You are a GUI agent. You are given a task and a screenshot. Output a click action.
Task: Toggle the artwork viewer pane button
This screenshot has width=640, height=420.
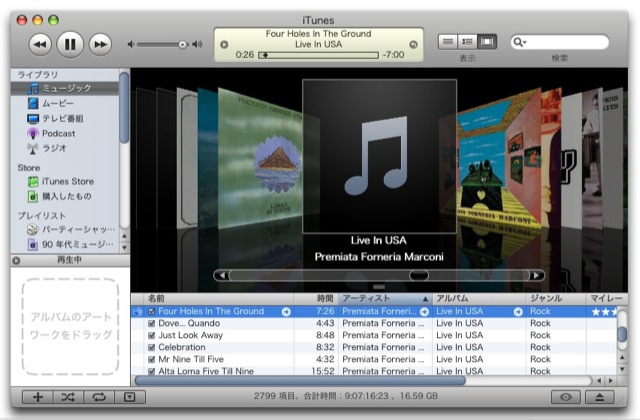(x=130, y=397)
